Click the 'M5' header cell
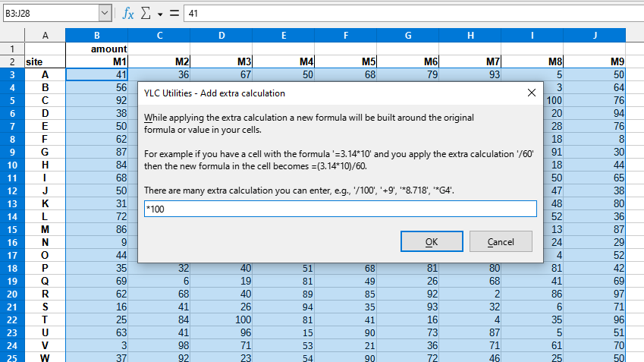644x362 pixels. (346, 61)
